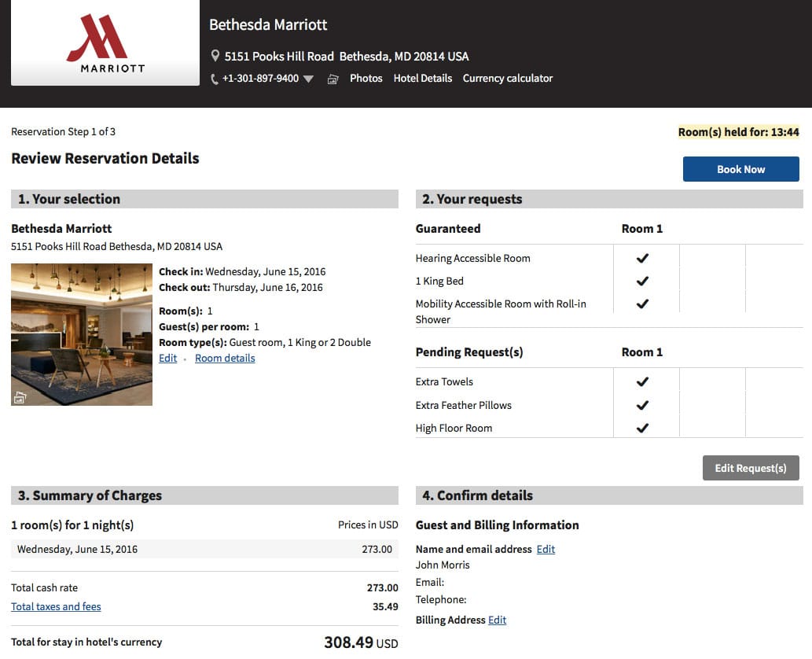Click the Edit Request(s) button

point(750,468)
